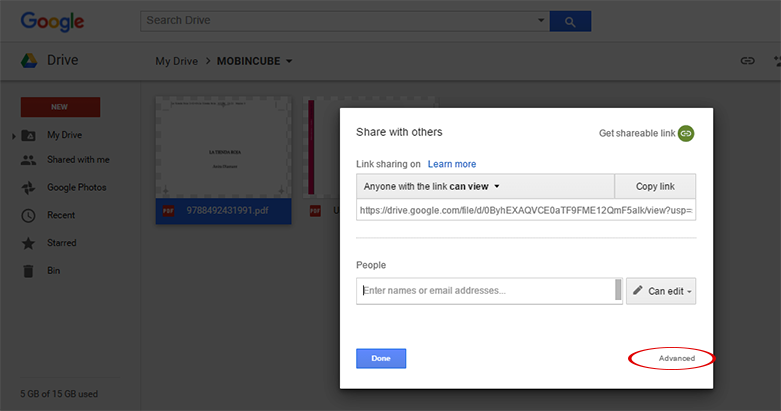
Task: Click the pencil icon on Can edit
Action: click(638, 290)
